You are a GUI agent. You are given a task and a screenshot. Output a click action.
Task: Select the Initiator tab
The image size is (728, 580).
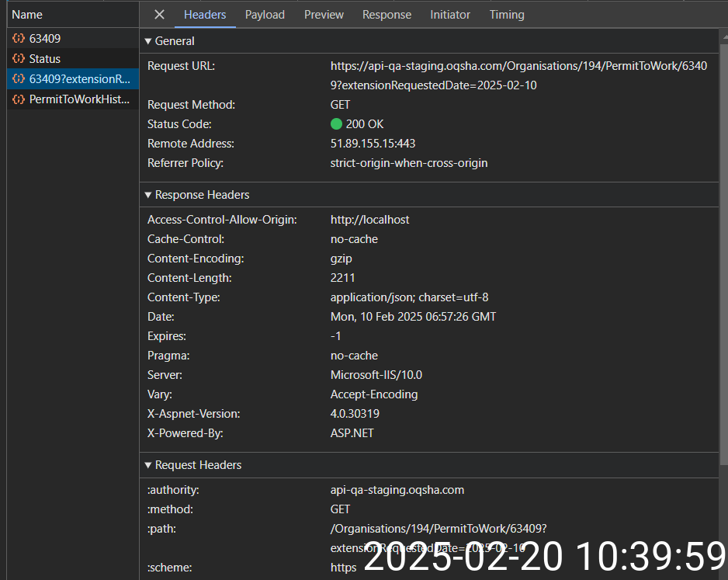click(450, 15)
